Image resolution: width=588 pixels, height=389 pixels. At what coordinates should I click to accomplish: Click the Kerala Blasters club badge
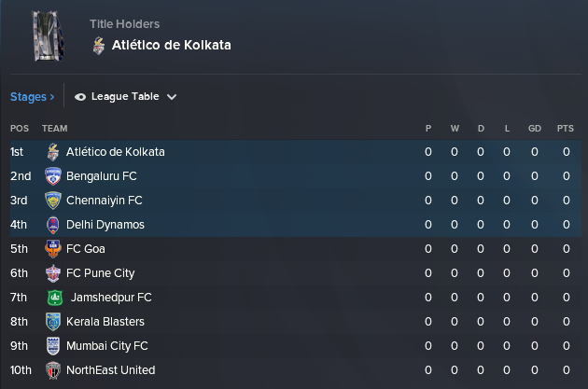[53, 322]
